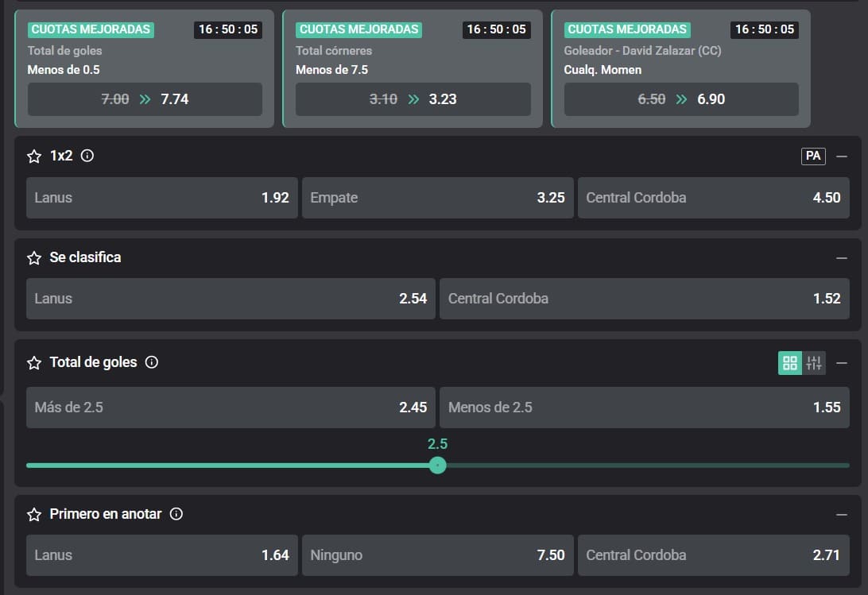This screenshot has height=595, width=868.
Task: Collapse the Se clasifica section
Action: [x=842, y=258]
